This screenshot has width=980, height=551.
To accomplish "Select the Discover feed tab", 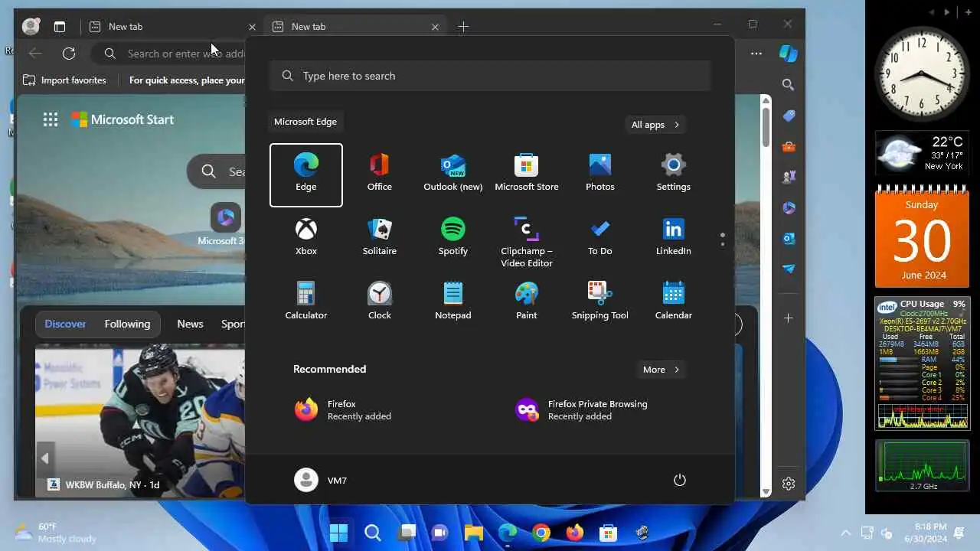I will 65,324.
